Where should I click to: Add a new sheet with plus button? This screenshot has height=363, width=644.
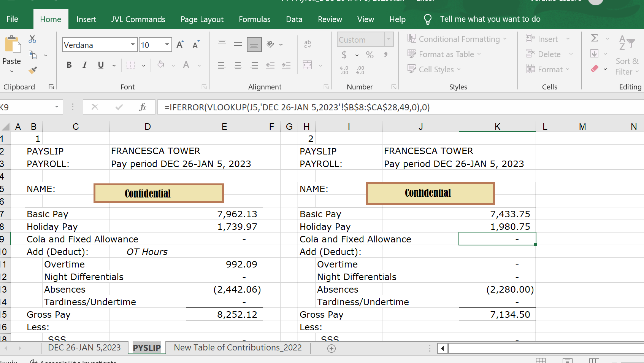(332, 349)
